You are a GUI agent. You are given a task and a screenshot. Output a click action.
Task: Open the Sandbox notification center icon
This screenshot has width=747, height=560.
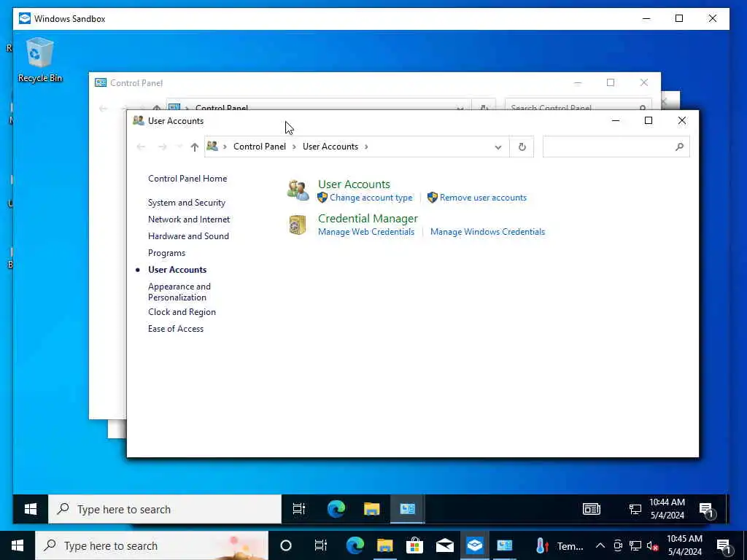coord(706,510)
